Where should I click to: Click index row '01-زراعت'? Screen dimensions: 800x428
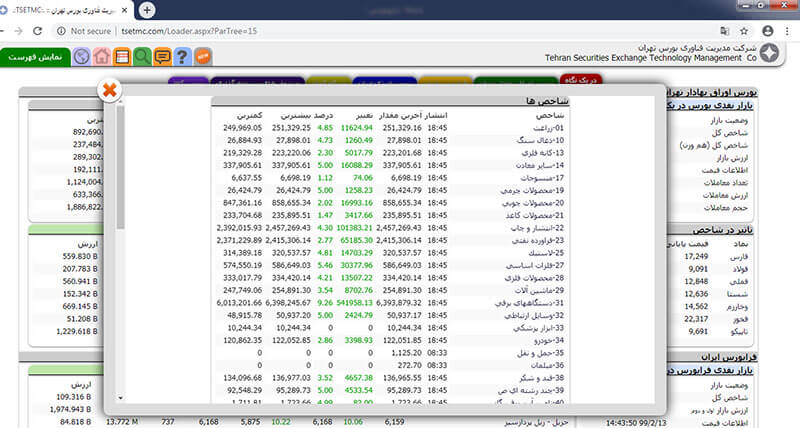[x=390, y=128]
